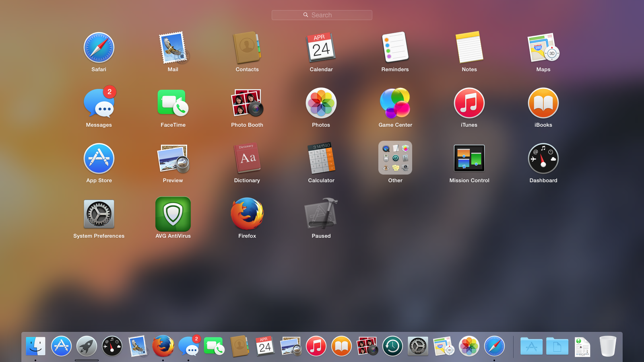
Task: Click the Launchpad Search field
Action: (x=322, y=15)
